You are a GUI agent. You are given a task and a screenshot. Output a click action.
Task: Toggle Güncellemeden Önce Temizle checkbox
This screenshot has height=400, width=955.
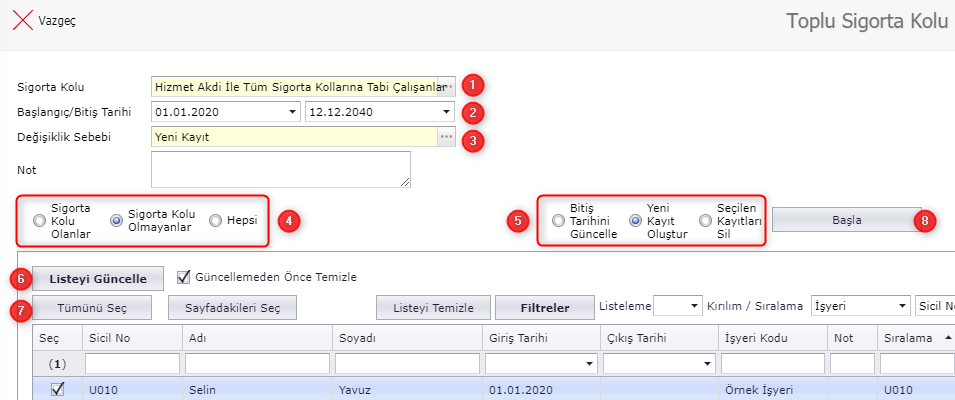[183, 277]
